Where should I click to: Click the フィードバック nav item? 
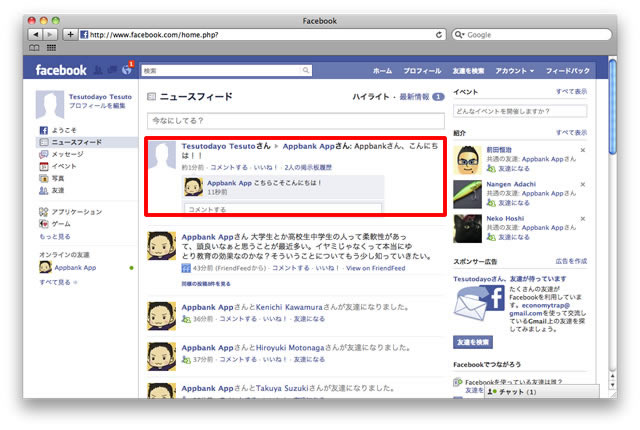tap(568, 71)
